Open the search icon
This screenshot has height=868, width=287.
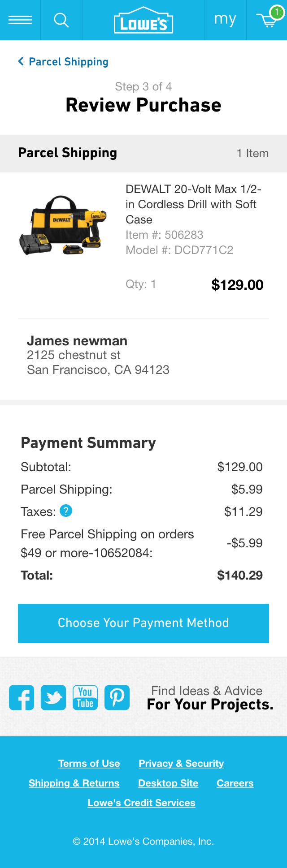click(x=62, y=19)
